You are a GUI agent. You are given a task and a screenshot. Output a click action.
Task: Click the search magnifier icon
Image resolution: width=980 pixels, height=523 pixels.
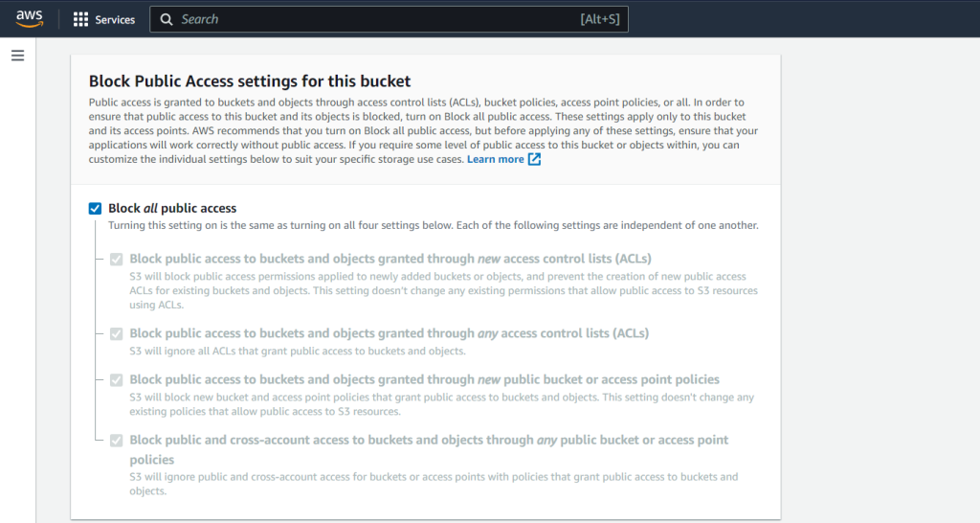coord(167,19)
